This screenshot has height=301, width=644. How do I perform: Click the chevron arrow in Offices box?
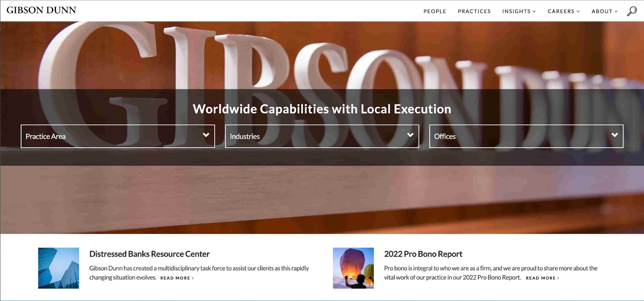coord(615,135)
